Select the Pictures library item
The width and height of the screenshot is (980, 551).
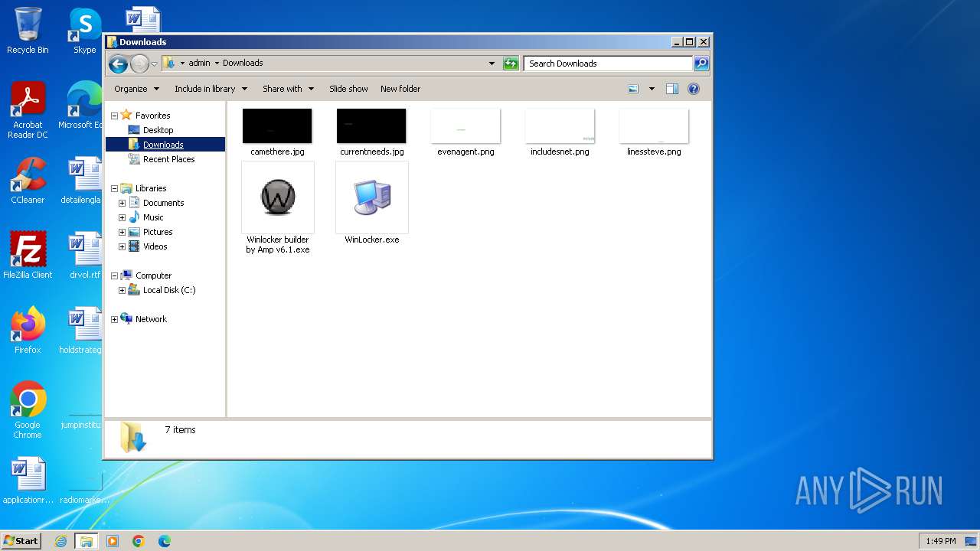[157, 232]
